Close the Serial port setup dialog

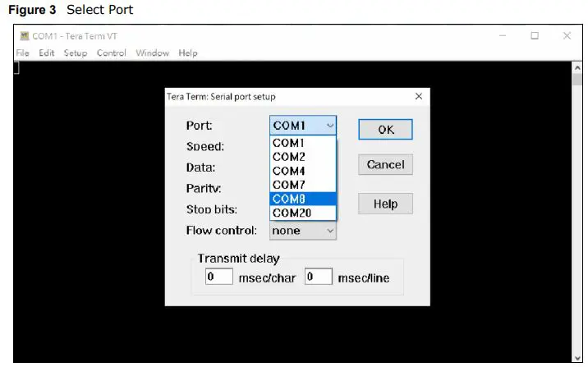[419, 96]
